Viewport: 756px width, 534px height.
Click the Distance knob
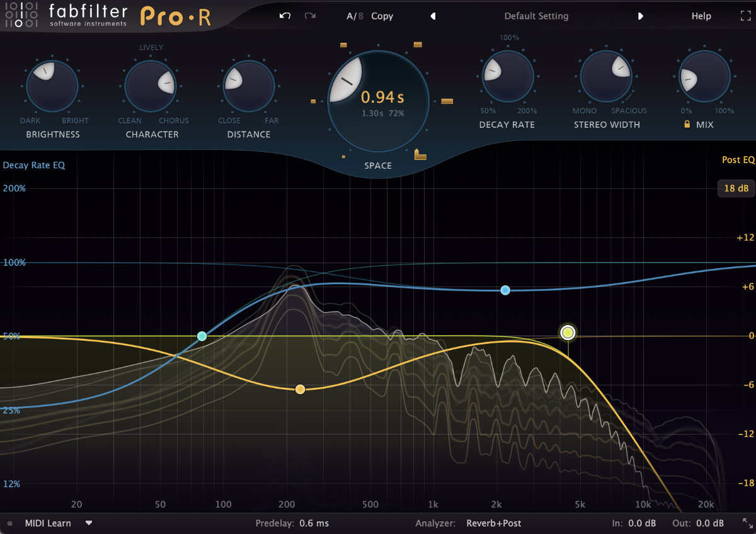point(248,86)
